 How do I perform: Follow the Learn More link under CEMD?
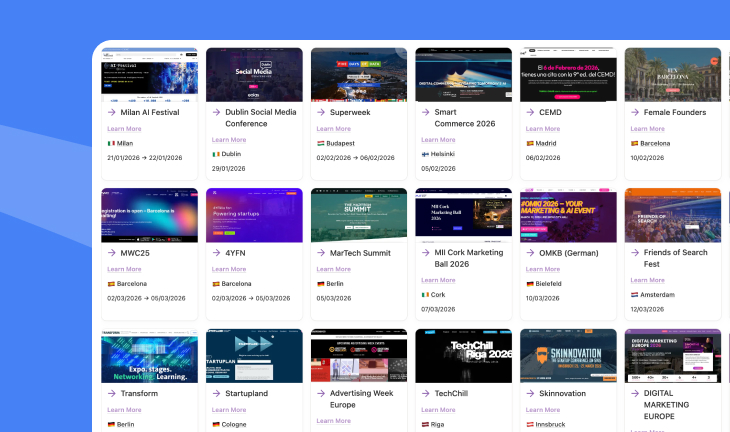pyautogui.click(x=543, y=129)
